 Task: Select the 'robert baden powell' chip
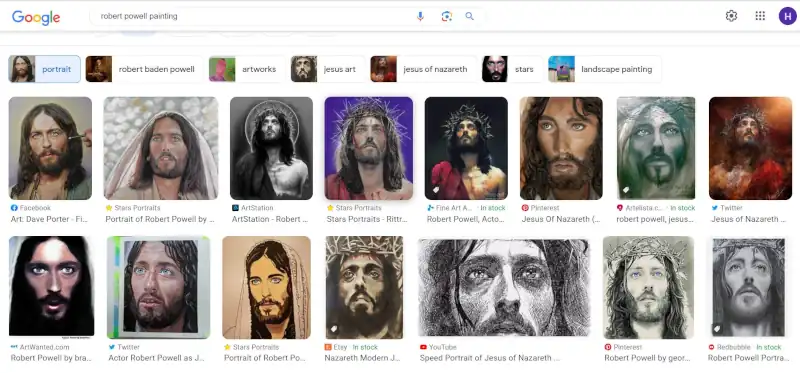[x=144, y=69]
